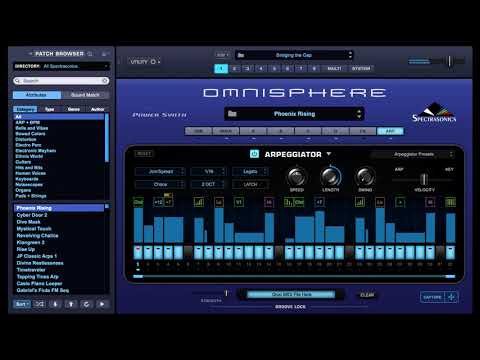This screenshot has width=480, height=360.
Task: Click the Length knob
Action: [331, 176]
